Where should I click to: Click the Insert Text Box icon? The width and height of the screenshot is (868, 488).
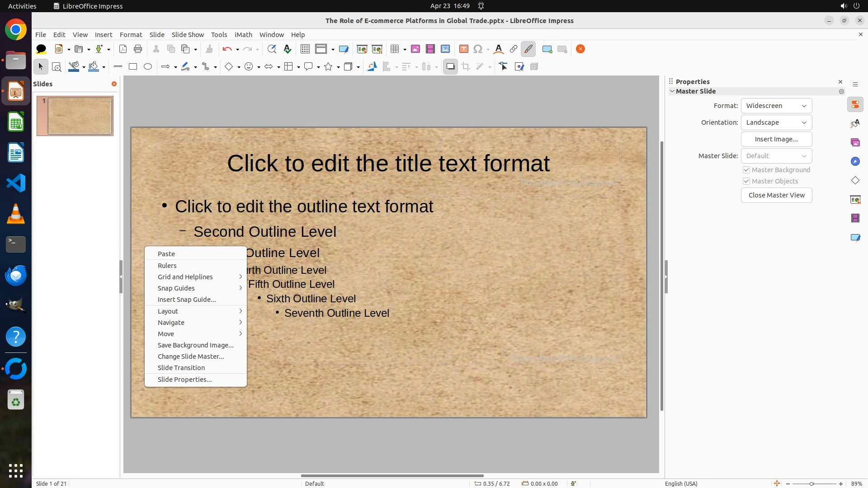coord(463,49)
